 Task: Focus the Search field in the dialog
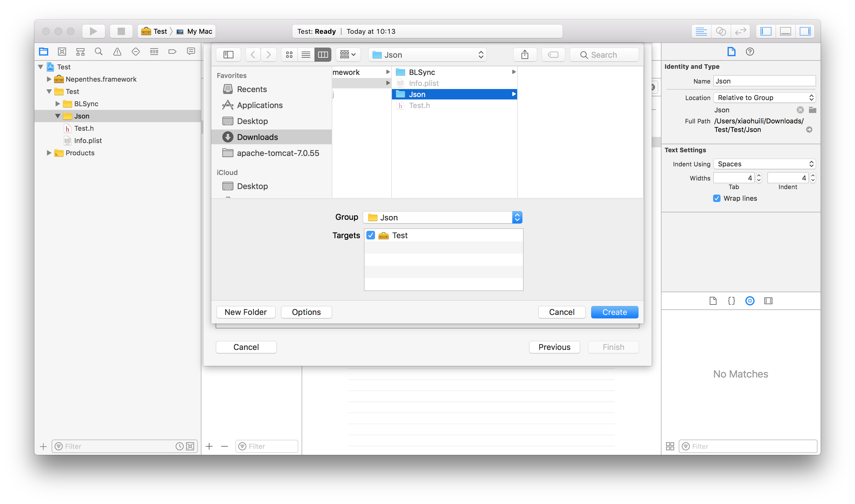tap(604, 55)
